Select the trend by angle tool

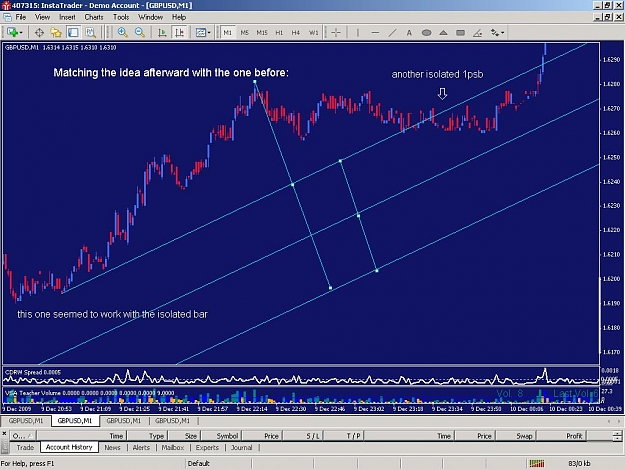pyautogui.click(x=478, y=33)
